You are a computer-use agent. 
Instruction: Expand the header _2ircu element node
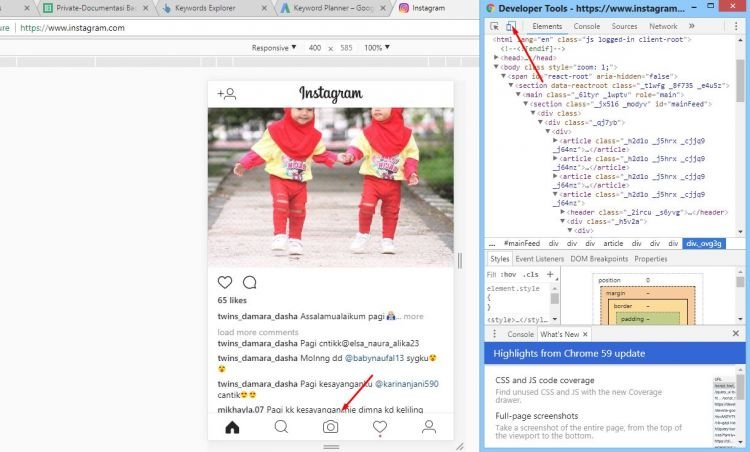point(562,211)
